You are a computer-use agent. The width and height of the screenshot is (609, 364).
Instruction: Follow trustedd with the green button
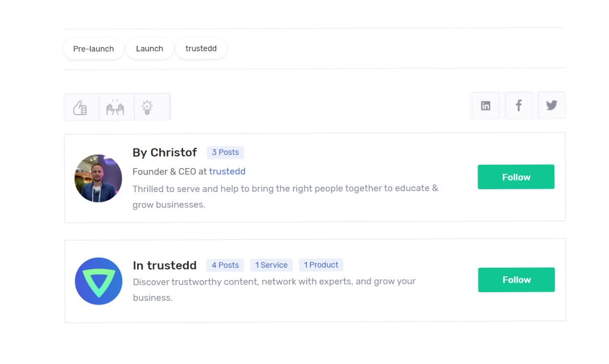(x=516, y=279)
